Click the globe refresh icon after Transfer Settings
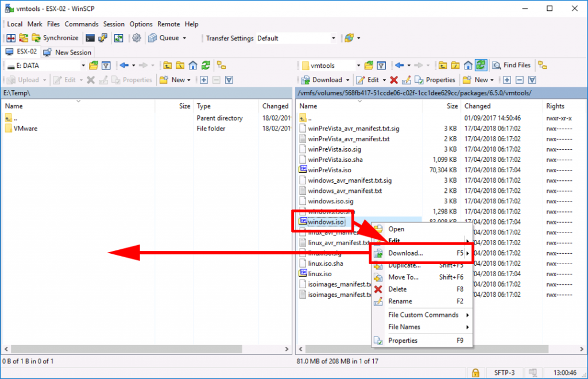Image resolution: width=588 pixels, height=379 pixels. pos(349,38)
